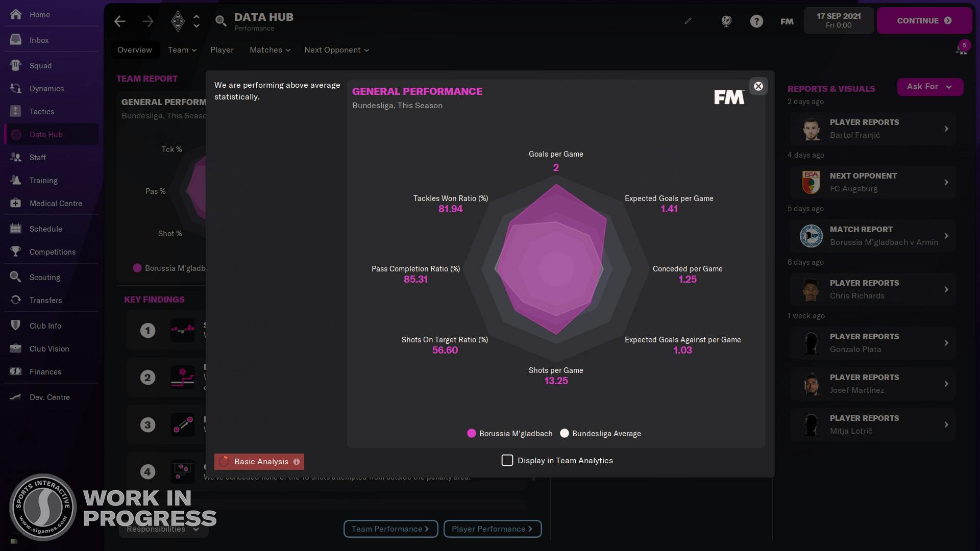Screen dimensions: 980x551
Task: Select key finding number 3 thumbnail
Action: pos(182,424)
